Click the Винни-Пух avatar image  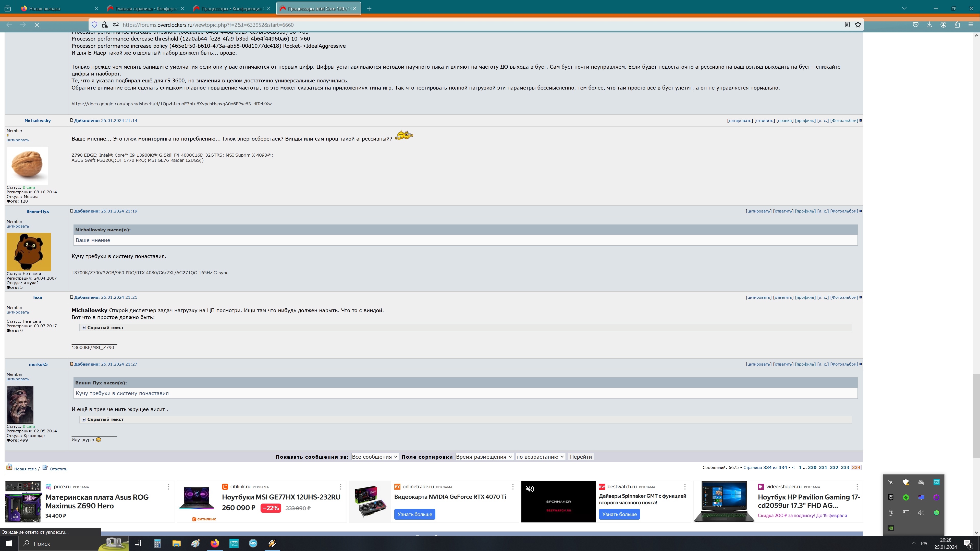[x=29, y=252]
